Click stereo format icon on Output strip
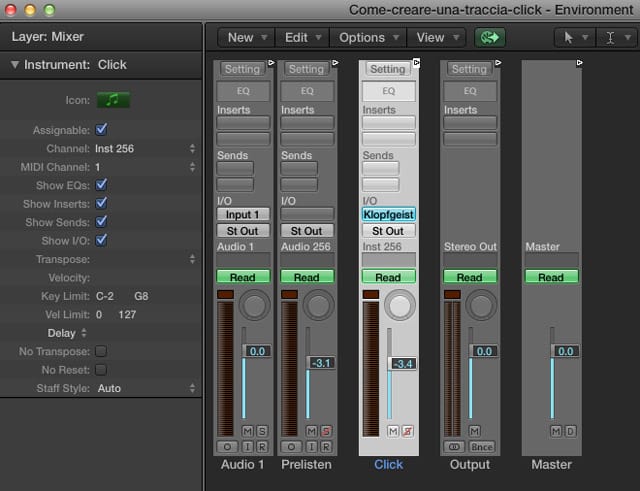Viewport: 640px width, 491px height. pyautogui.click(x=454, y=447)
